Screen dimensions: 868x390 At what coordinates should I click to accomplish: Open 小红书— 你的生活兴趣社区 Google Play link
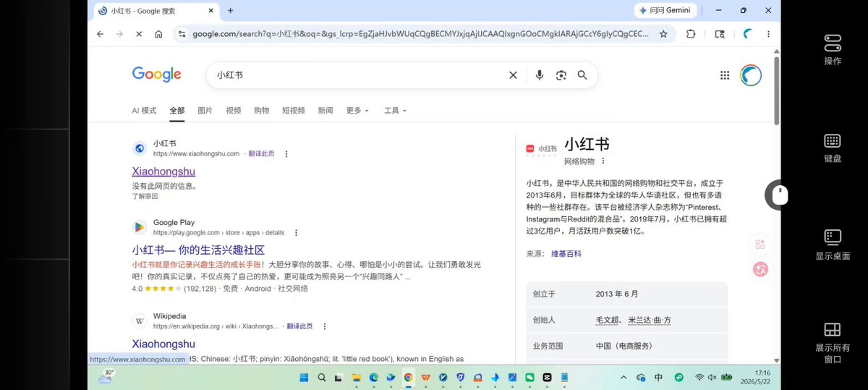[198, 250]
